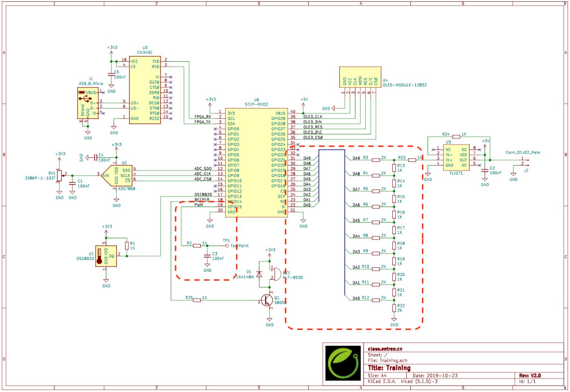The height and width of the screenshot is (392, 570).
Task: Select resistor R22 at the ladder bottom
Action: (x=394, y=308)
